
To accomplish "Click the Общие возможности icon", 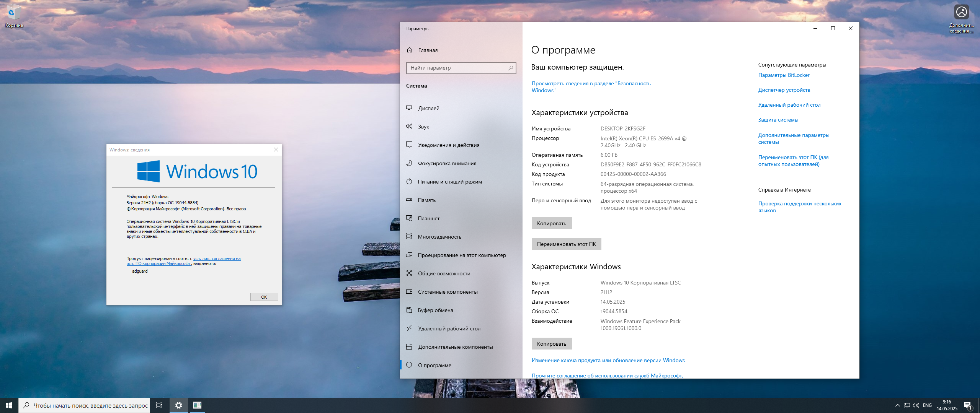I will click(409, 273).
